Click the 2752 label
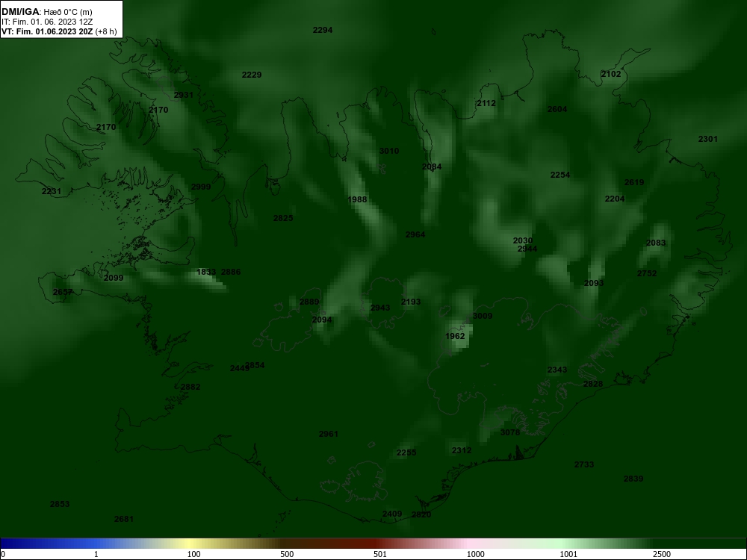 pyautogui.click(x=647, y=273)
